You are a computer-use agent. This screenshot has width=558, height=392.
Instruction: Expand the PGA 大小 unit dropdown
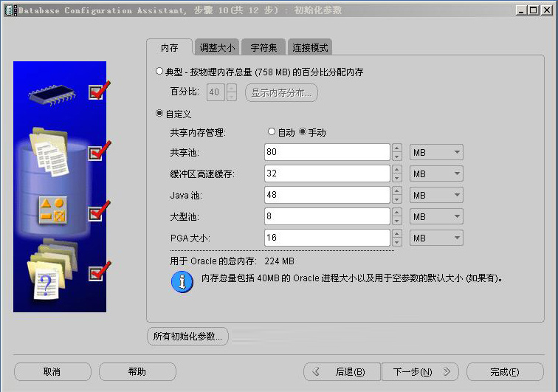[436, 238]
